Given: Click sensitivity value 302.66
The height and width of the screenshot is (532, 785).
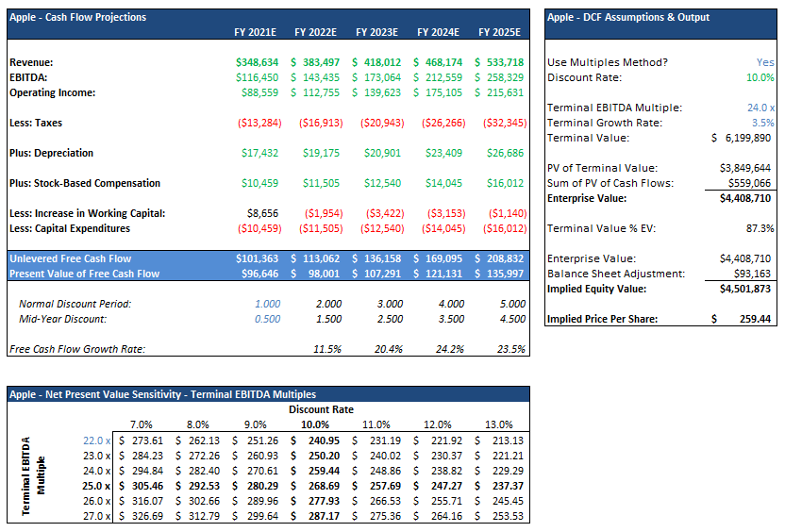Looking at the screenshot, I should click(x=204, y=501).
